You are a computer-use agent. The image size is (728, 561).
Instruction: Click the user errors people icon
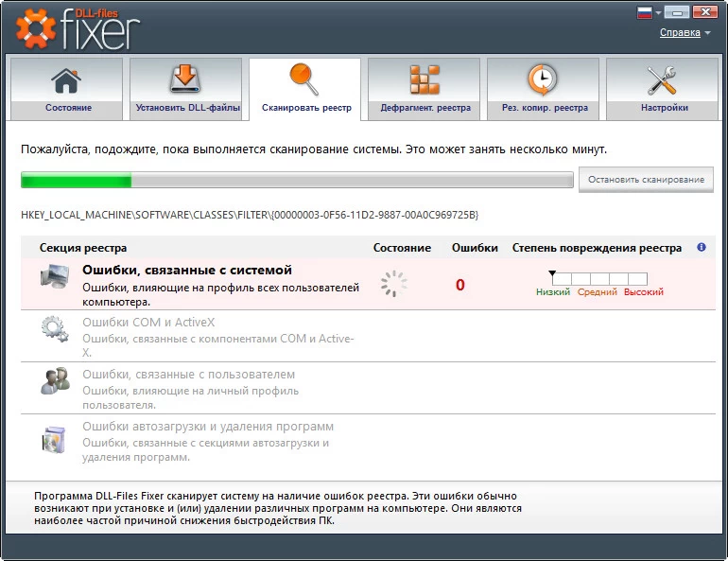pyautogui.click(x=53, y=381)
